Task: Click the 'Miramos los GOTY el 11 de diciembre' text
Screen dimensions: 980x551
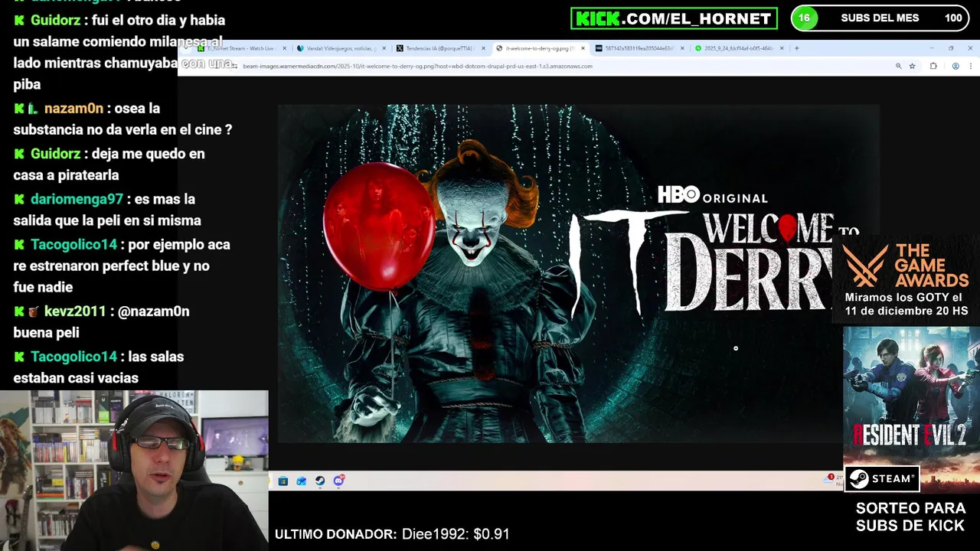Action: 906,304
